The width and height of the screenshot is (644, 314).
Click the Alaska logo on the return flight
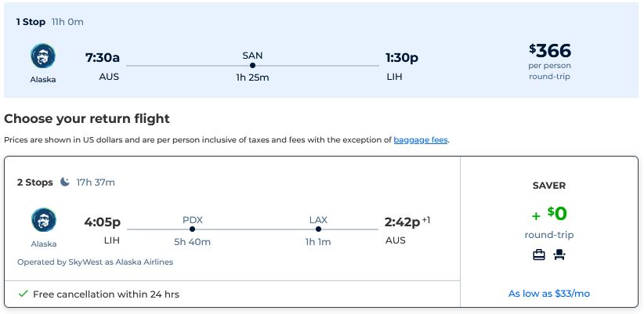click(44, 220)
